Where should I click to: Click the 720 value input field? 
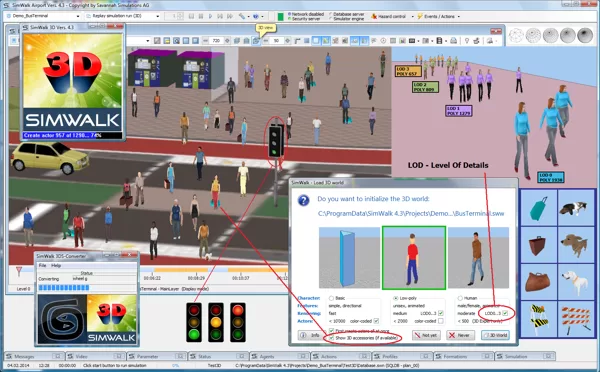coord(216,41)
